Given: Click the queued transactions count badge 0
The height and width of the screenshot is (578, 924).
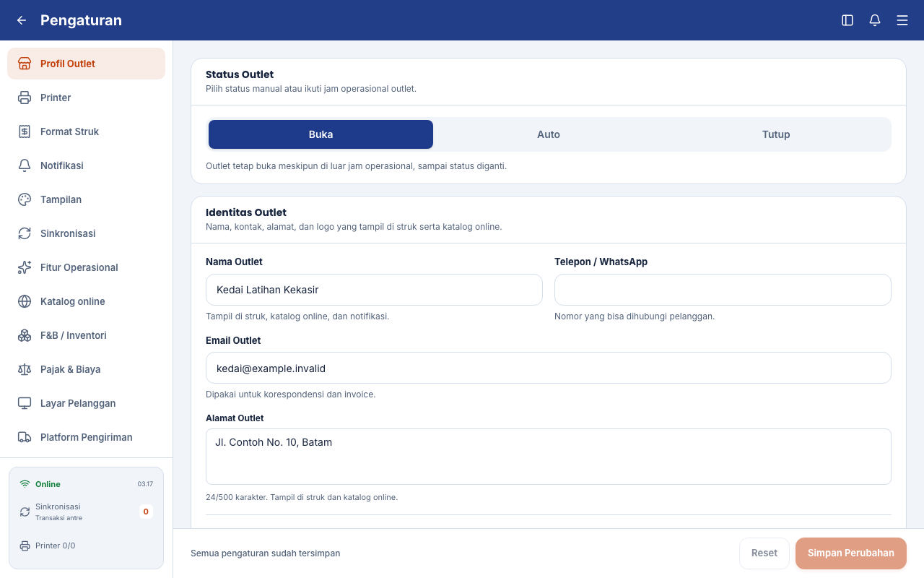Looking at the screenshot, I should (x=146, y=512).
